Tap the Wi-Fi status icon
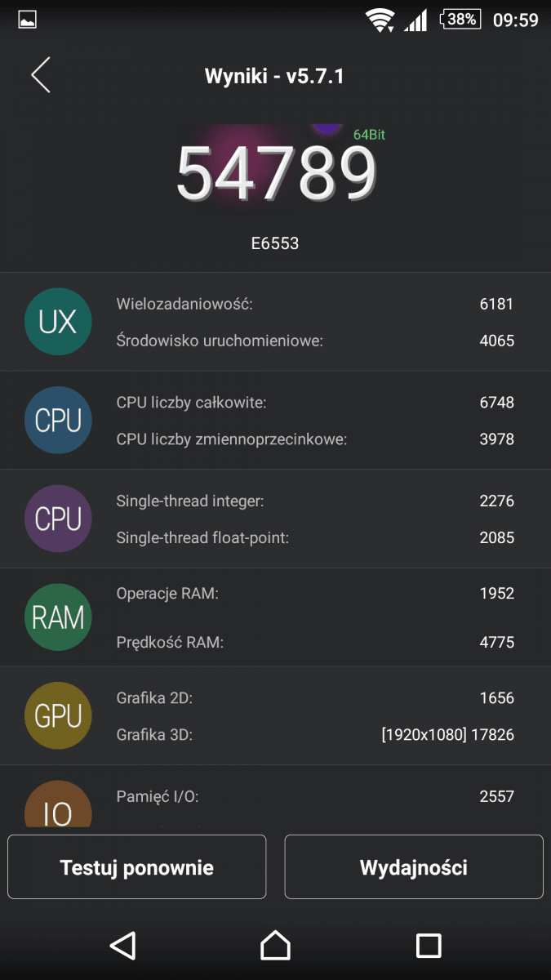This screenshot has height=980, width=551. (x=380, y=20)
